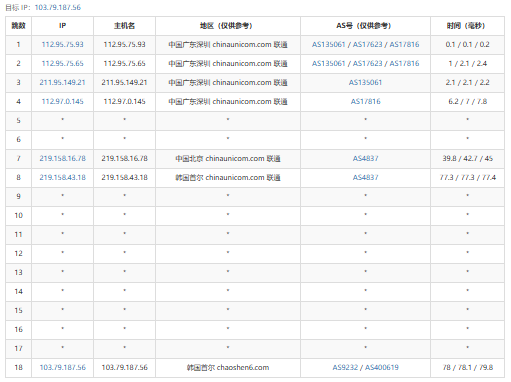Screen dimensions: 511x382
Task: Open AS4837 link in hop 7 row
Action: 365,158
